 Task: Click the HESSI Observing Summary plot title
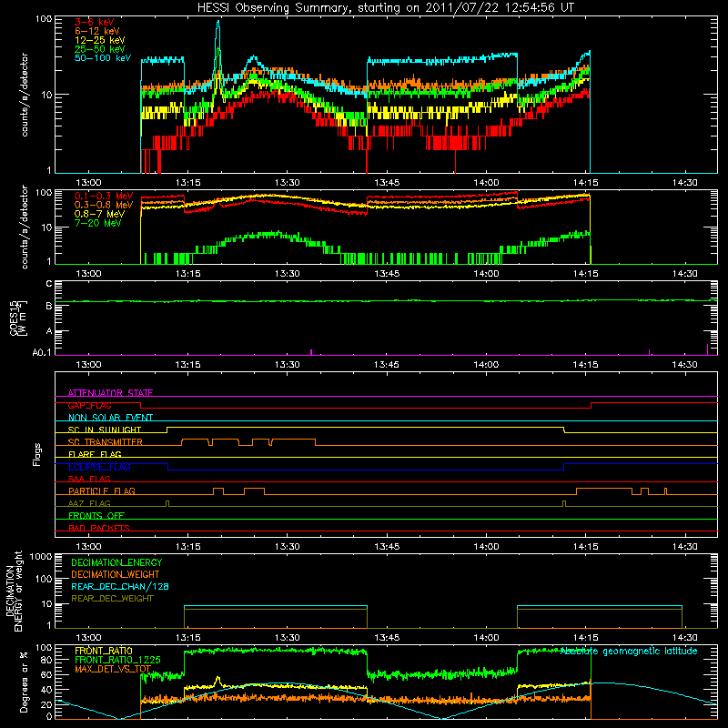point(385,8)
